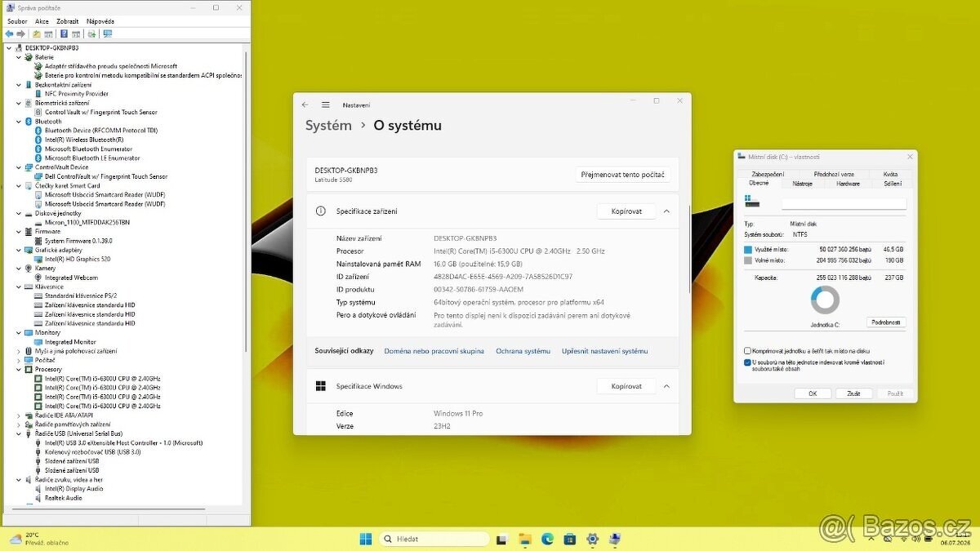The height and width of the screenshot is (551, 980).
Task: Click Podrobnosti button in disk properties
Action: [x=886, y=322]
